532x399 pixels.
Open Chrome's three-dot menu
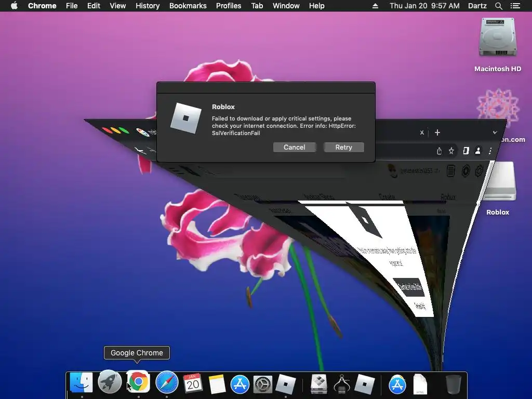(490, 151)
